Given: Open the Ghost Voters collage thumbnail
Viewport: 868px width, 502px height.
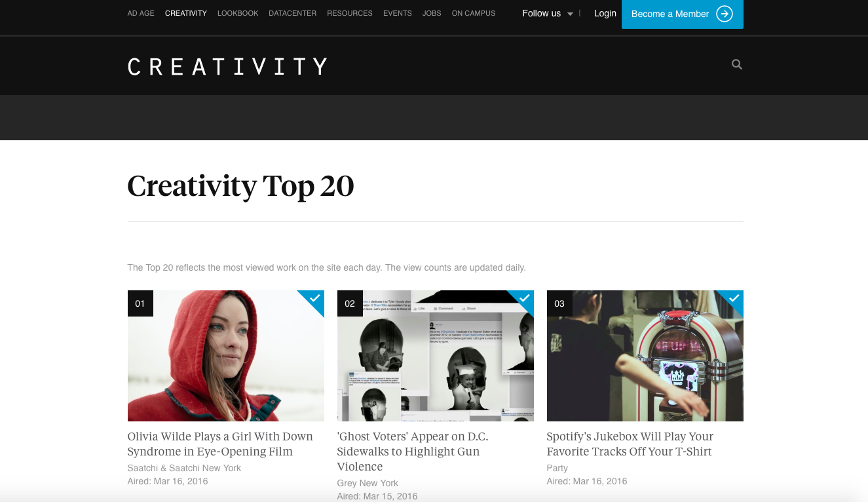Looking at the screenshot, I should [436, 356].
